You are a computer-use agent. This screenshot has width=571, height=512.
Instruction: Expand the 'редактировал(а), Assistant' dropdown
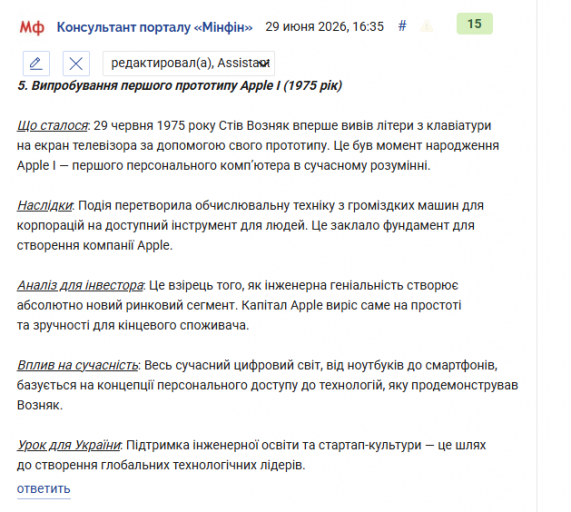[189, 63]
